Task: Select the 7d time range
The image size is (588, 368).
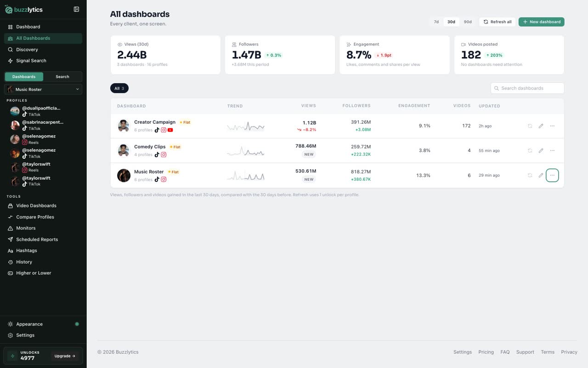Action: coord(436,22)
